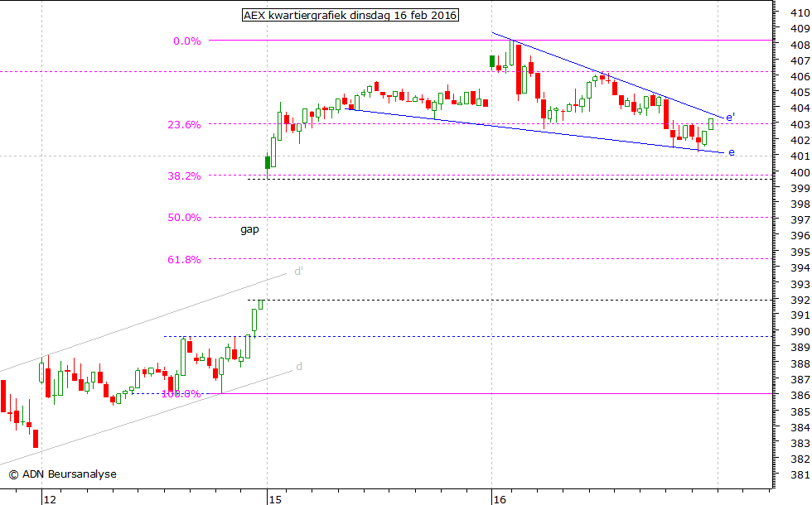This screenshot has height=505, width=812.
Task: Click price level 410 on axis
Action: 800,13
